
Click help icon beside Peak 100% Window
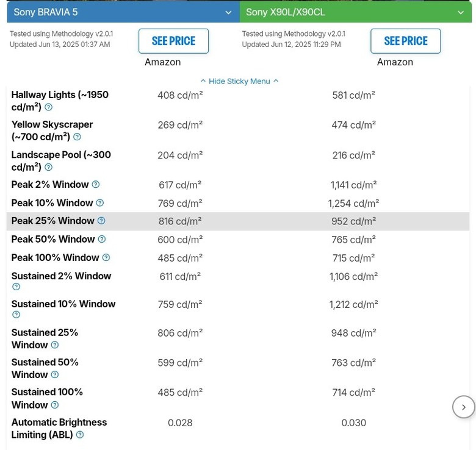coord(106,258)
